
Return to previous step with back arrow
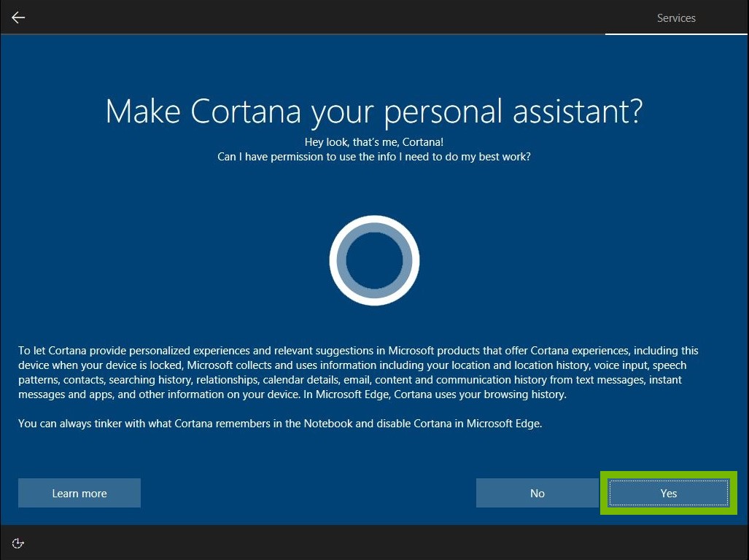click(x=18, y=17)
